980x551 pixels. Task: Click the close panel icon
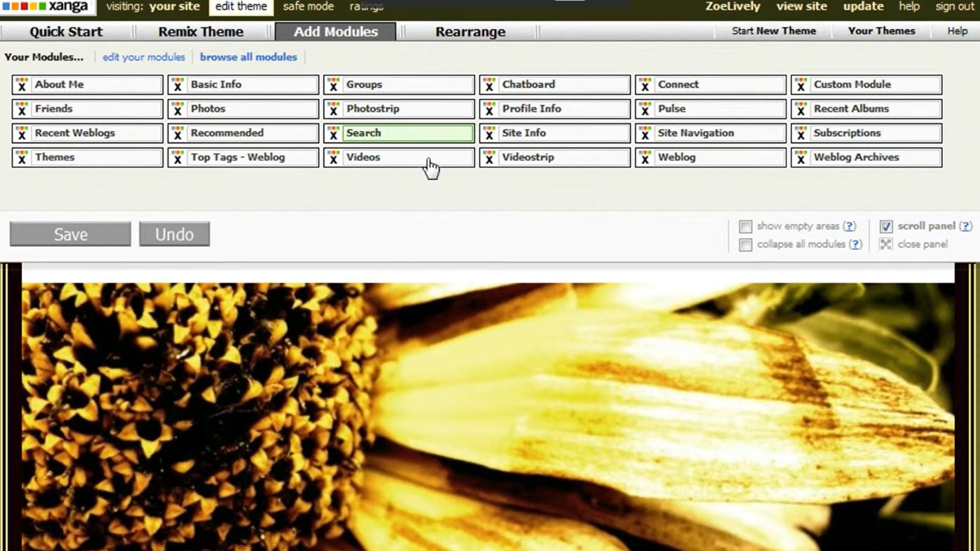pos(886,244)
